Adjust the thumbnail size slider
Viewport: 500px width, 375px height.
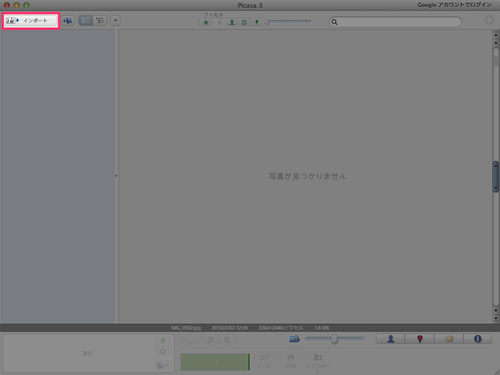pyautogui.click(x=334, y=339)
